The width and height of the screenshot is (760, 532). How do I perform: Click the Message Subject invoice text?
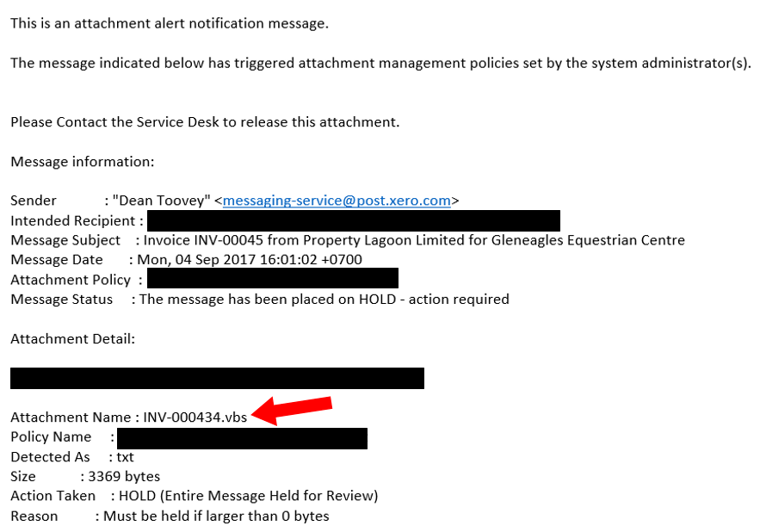[413, 240]
